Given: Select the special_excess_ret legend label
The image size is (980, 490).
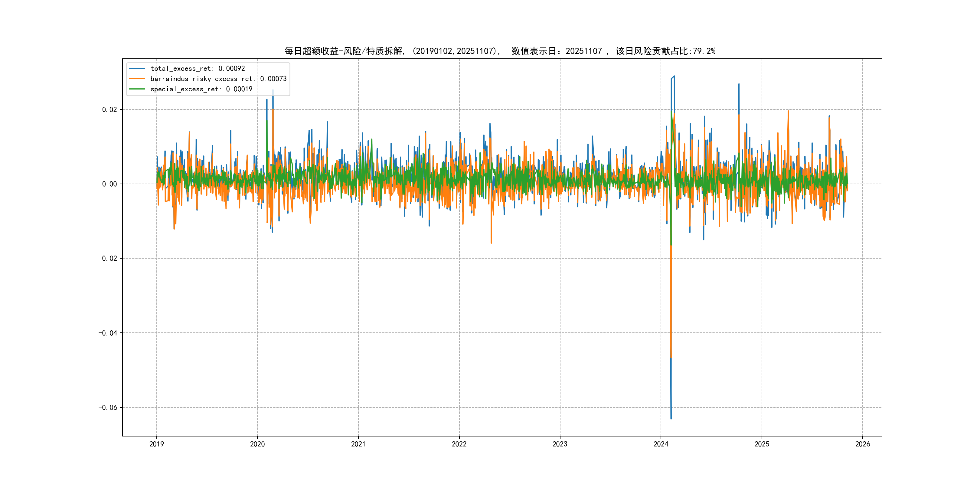Looking at the screenshot, I should coord(201,89).
